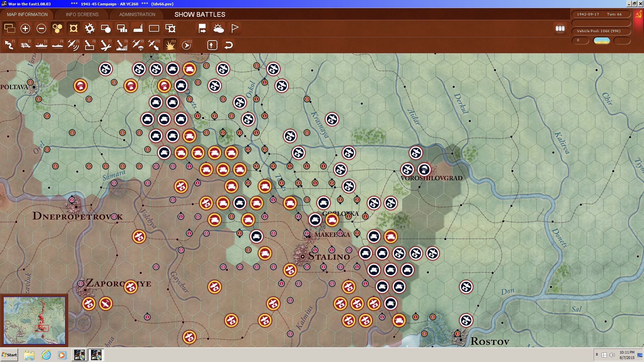644x362 pixels.
Task: Click the Vehicle Pool 106K (99K) field
Action: tap(601, 31)
